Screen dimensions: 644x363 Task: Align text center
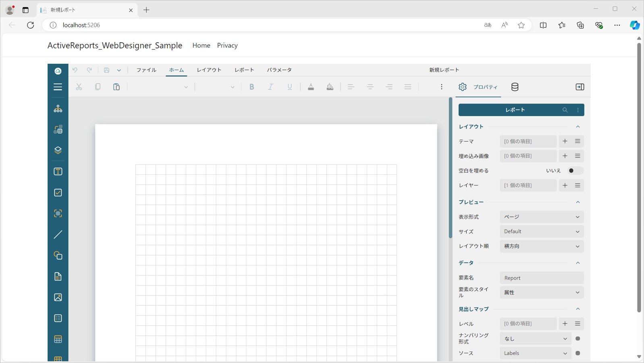[x=370, y=87]
